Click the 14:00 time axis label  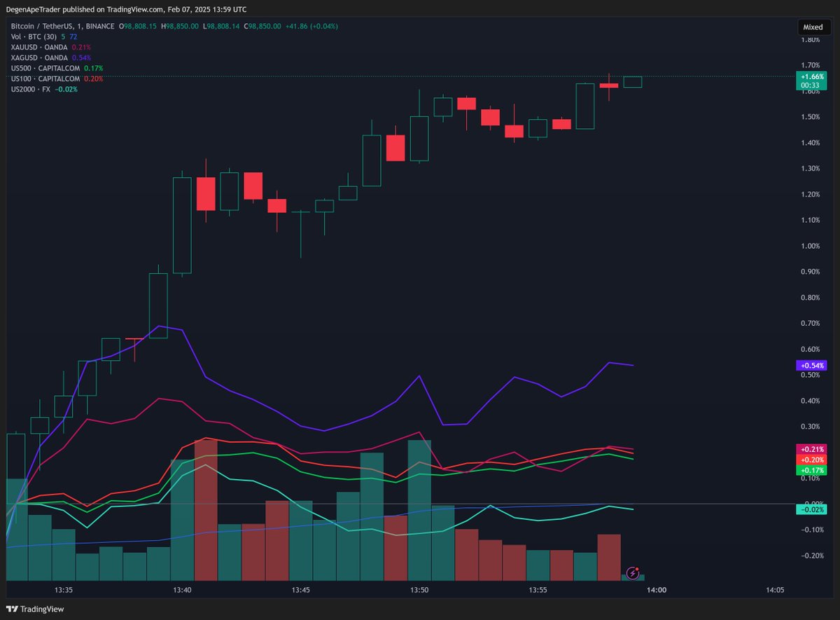[657, 591]
